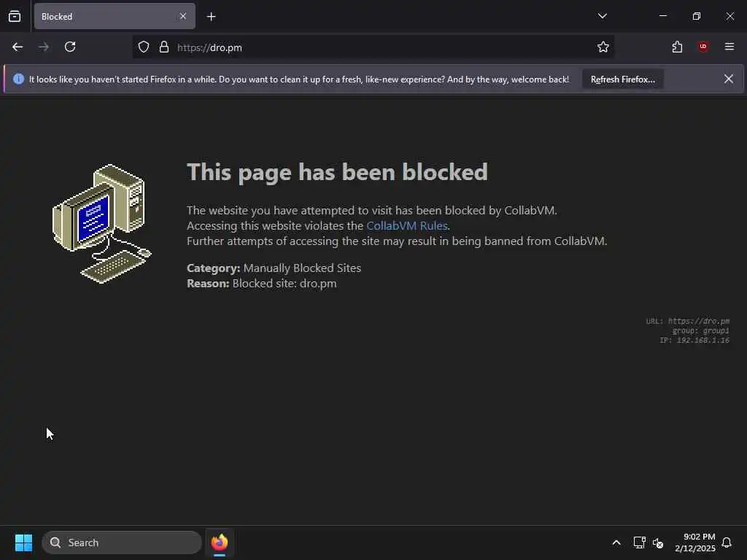
Task: Go back one page
Action: [x=18, y=47]
